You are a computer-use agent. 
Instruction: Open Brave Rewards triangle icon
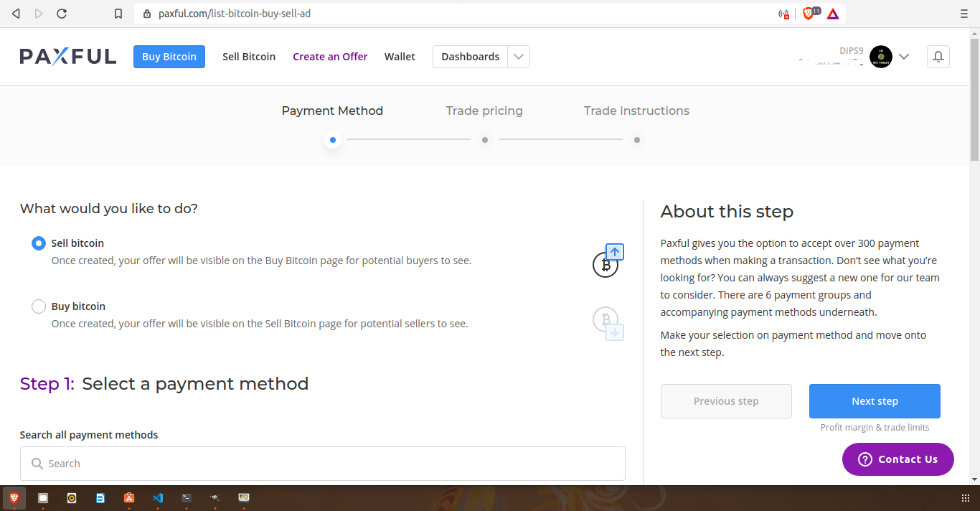[833, 14]
